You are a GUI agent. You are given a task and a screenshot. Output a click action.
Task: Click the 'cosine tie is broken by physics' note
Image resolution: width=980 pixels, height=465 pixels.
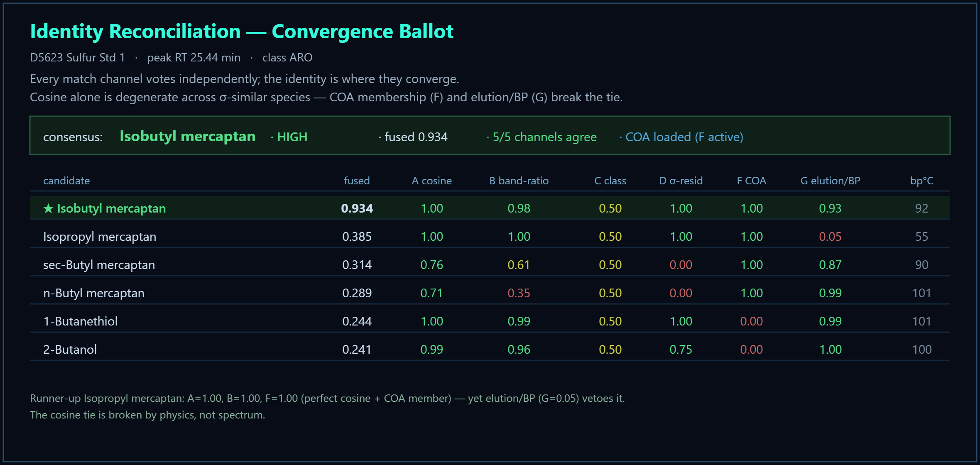tap(147, 415)
